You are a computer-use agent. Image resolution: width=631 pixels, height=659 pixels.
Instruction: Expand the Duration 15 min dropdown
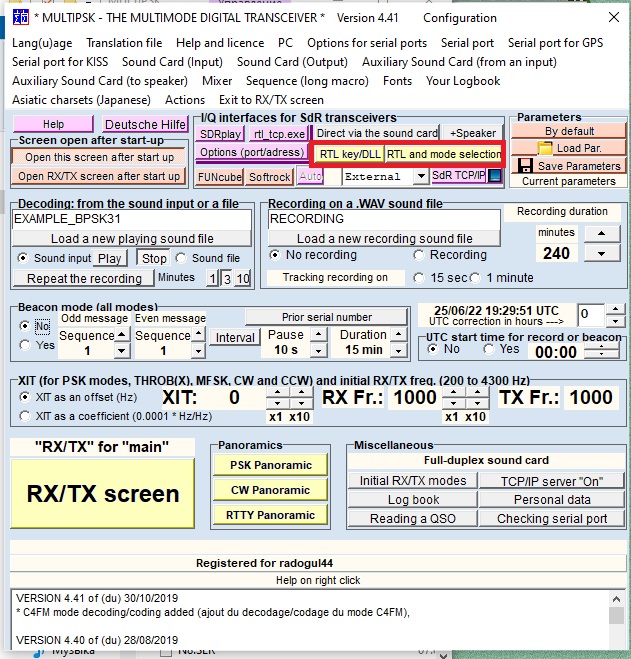(396, 350)
